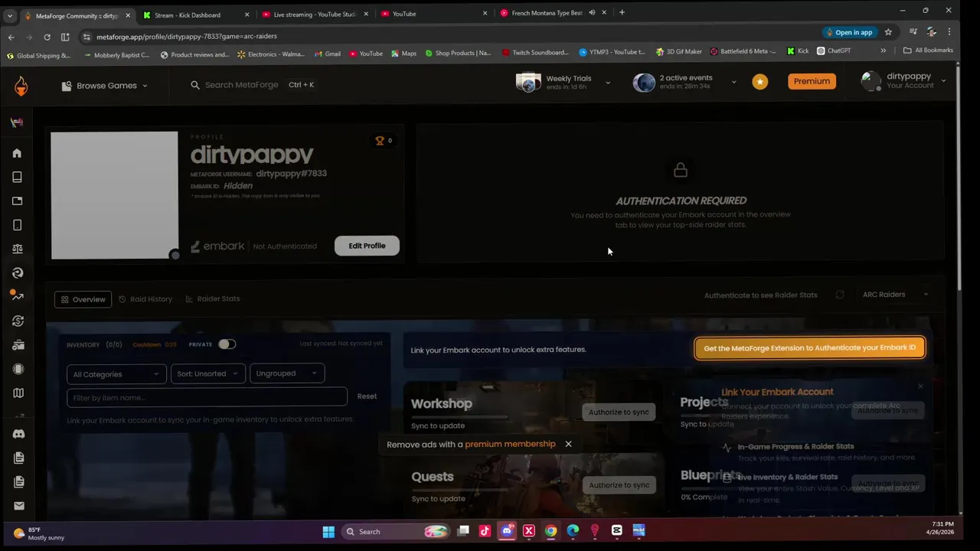Click the profile avatar image

114,195
